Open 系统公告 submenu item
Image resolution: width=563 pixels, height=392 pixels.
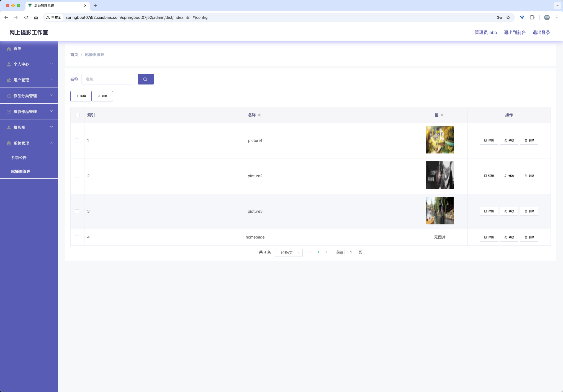[29, 158]
